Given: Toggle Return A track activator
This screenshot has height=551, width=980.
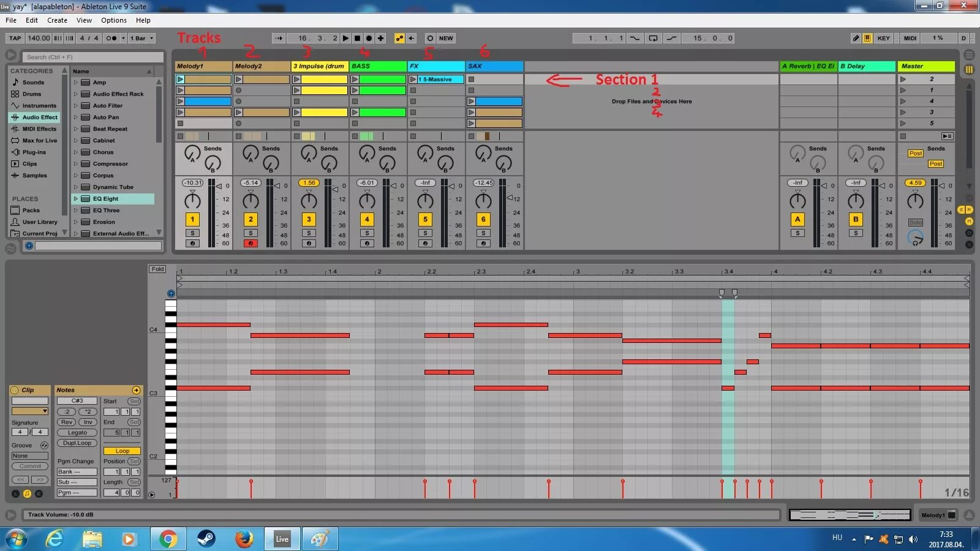Looking at the screenshot, I should coord(797,219).
